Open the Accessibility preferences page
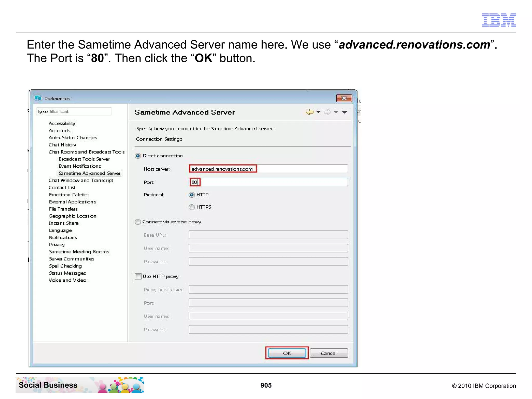Screen dimensions: 532x399 click(x=62, y=123)
